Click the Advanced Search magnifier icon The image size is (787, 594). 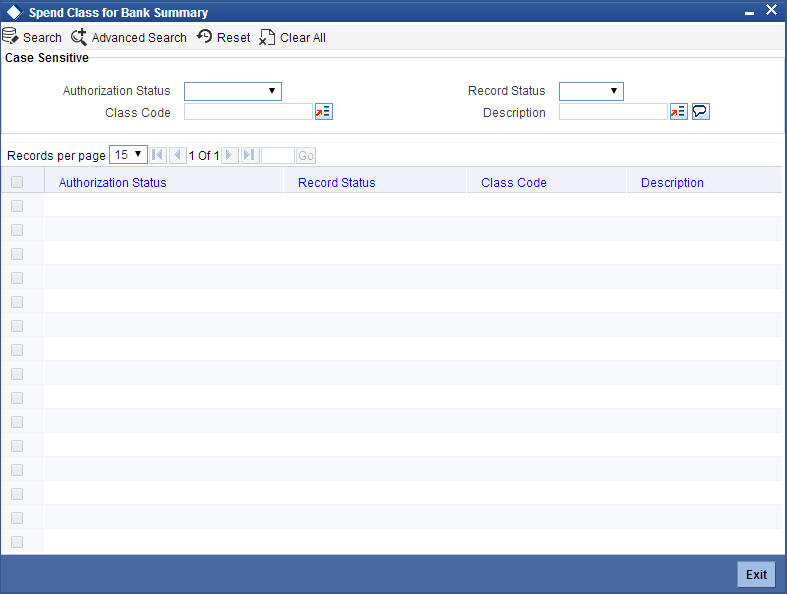(79, 37)
